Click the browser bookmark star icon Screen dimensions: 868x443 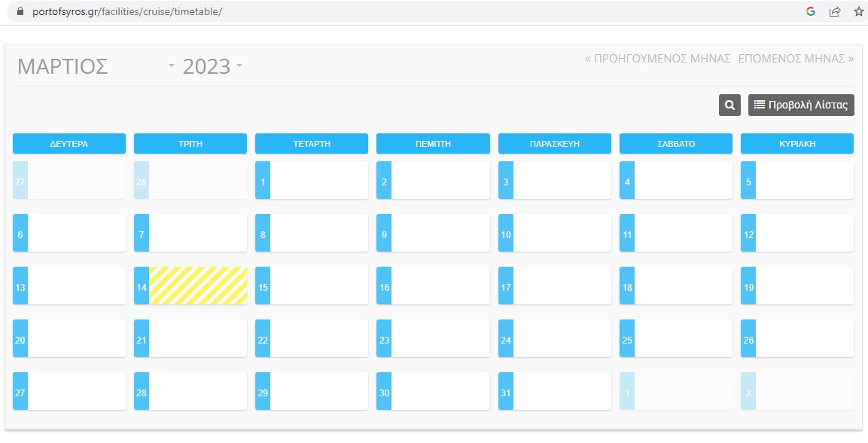click(x=858, y=11)
